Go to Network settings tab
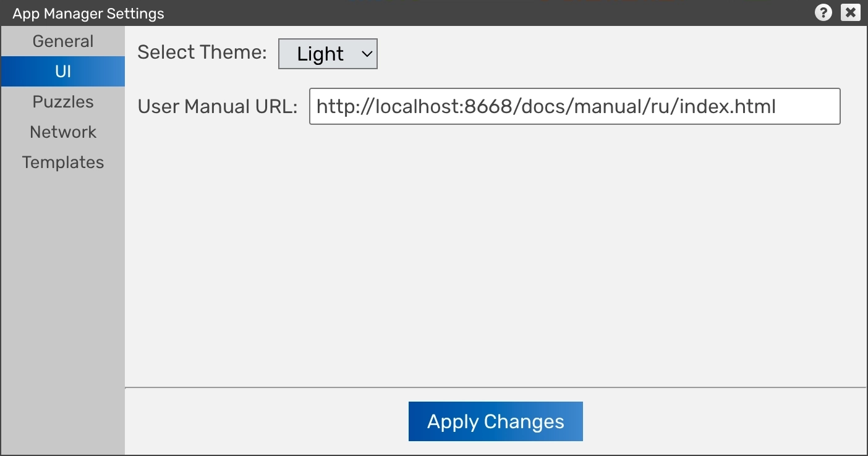 pos(62,132)
